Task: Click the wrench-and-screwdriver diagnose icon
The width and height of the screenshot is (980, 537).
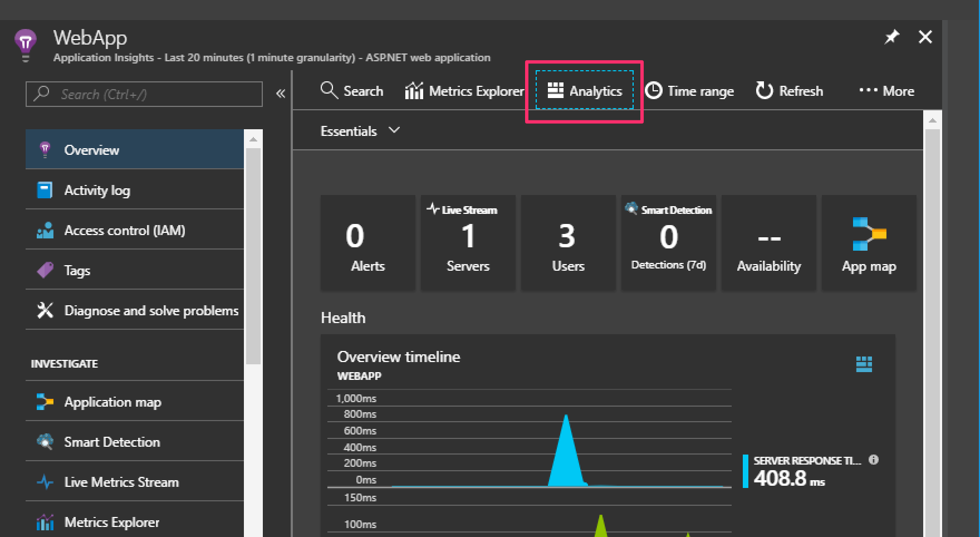Action: [45, 310]
